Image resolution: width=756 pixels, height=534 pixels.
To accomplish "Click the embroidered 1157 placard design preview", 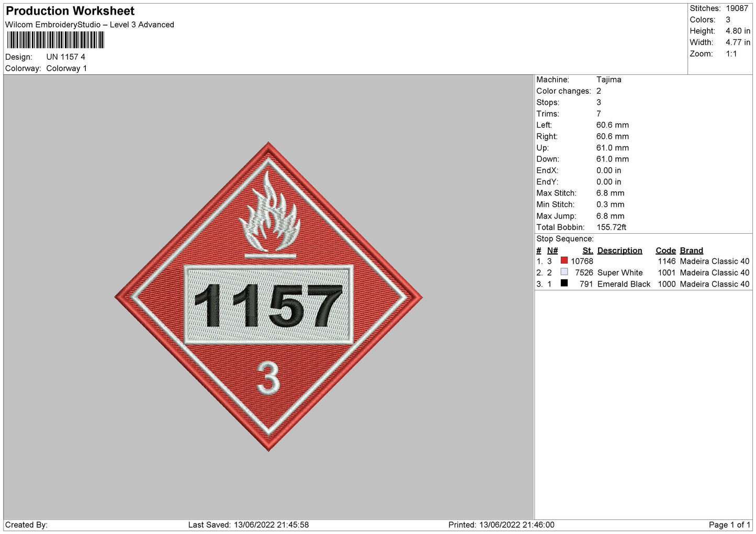I will pos(268,297).
